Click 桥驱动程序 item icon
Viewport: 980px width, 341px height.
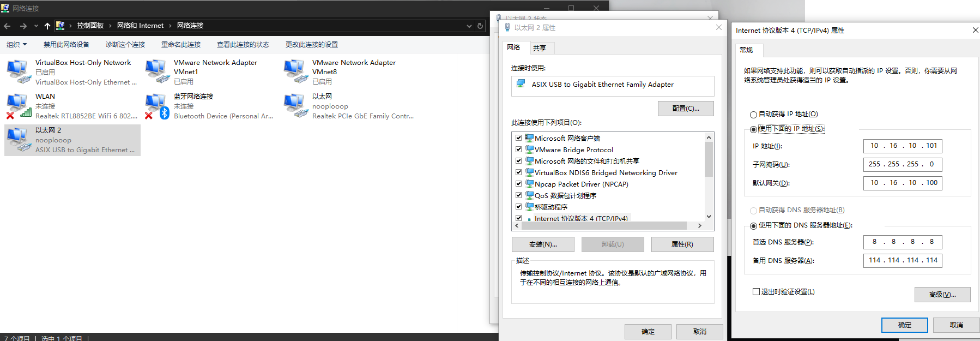click(529, 207)
